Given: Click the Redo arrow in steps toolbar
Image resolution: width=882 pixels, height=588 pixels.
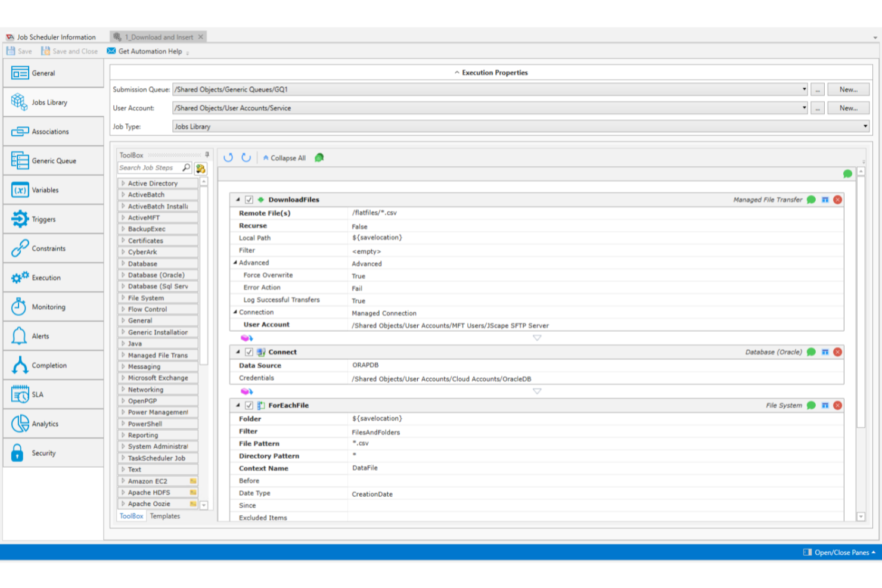Looking at the screenshot, I should (246, 157).
